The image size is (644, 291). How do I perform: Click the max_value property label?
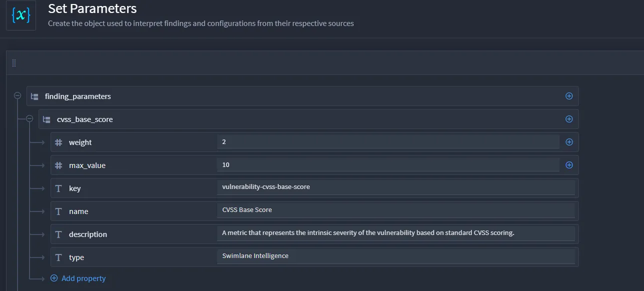(88, 165)
